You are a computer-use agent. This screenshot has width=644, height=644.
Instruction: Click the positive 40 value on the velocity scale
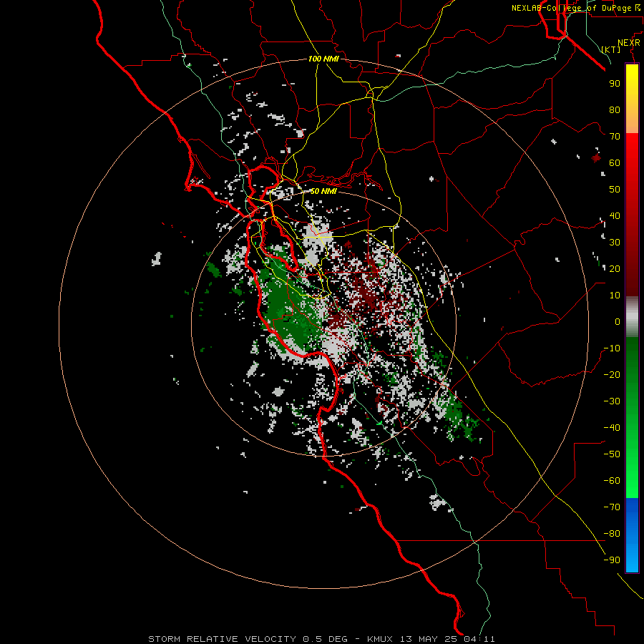(x=615, y=215)
